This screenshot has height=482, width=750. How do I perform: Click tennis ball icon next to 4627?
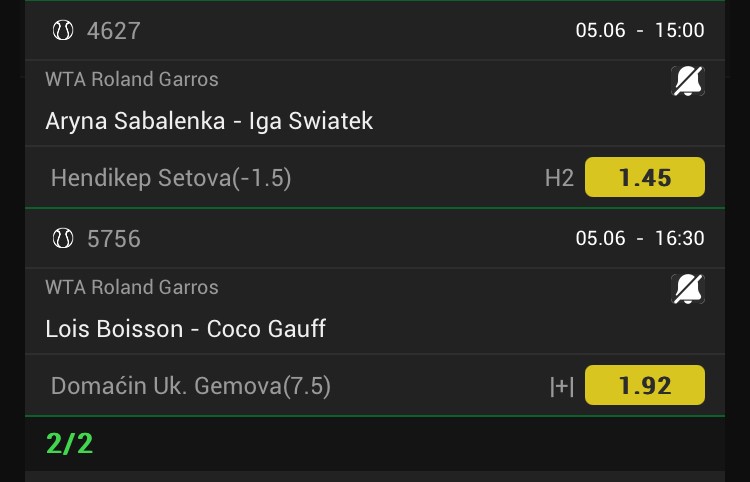(x=63, y=30)
